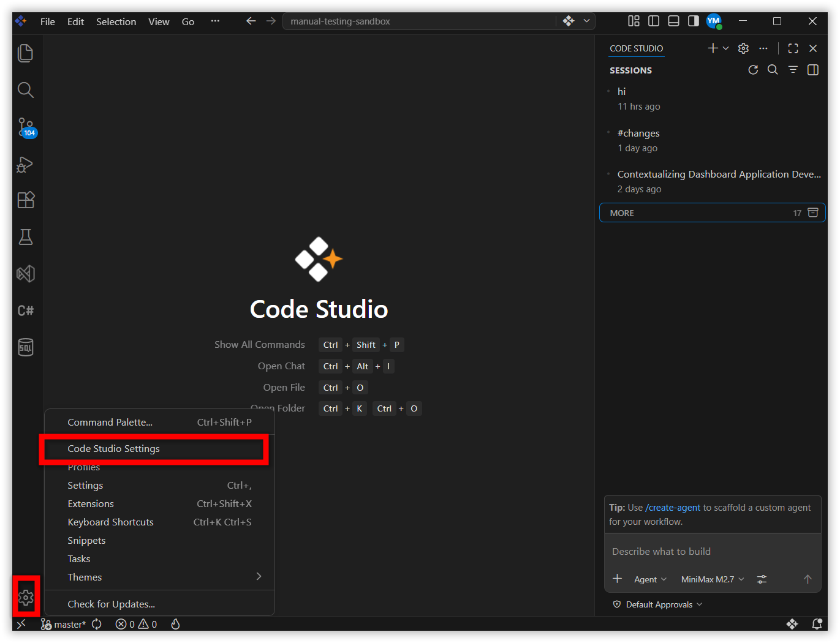Synchronize changes from status bar
This screenshot has height=643, width=840.
[x=97, y=624]
